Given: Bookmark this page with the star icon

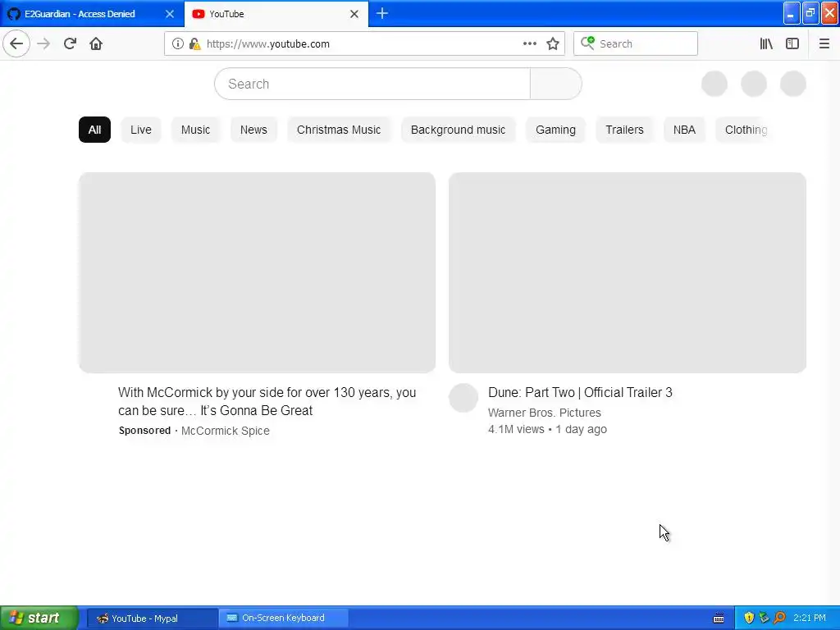Looking at the screenshot, I should point(553,43).
